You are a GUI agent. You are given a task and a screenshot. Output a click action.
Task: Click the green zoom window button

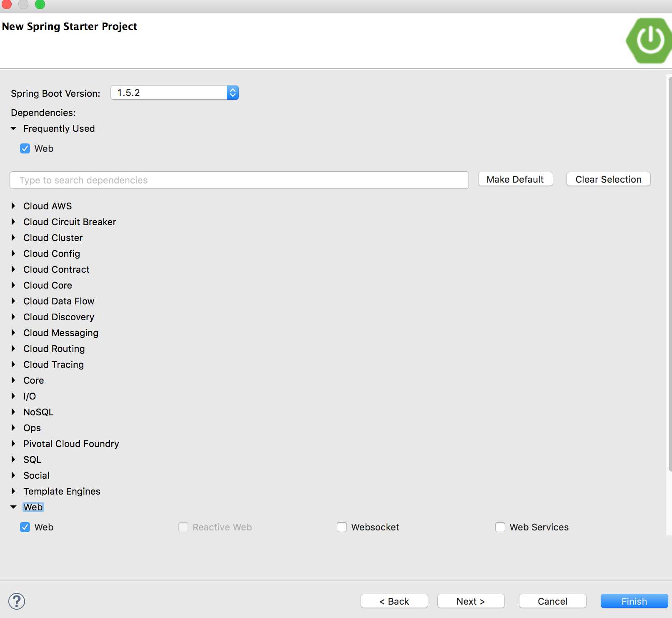[x=40, y=4]
